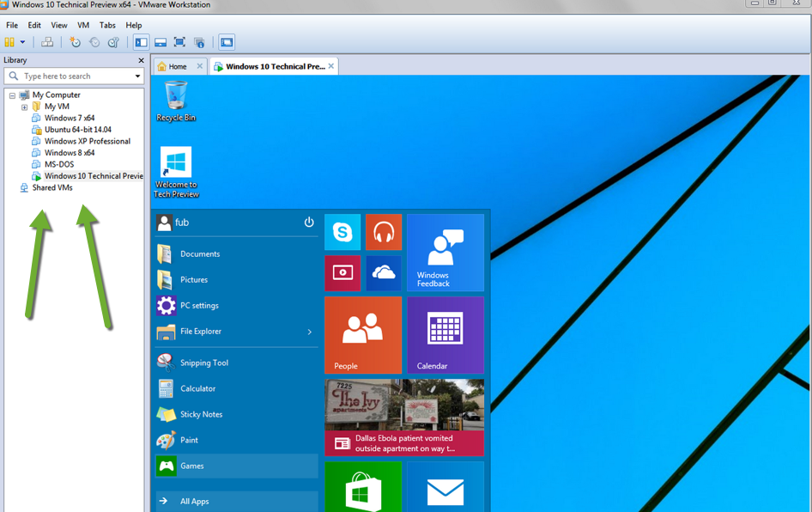The width and height of the screenshot is (812, 512).
Task: Take a snapshot of this virtual machine
Action: (75, 42)
